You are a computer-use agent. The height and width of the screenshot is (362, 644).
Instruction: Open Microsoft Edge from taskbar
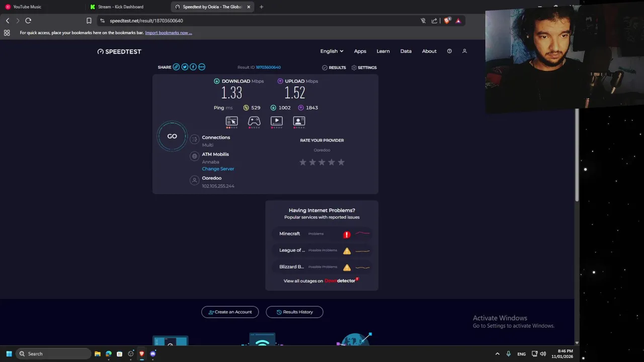pyautogui.click(x=109, y=354)
